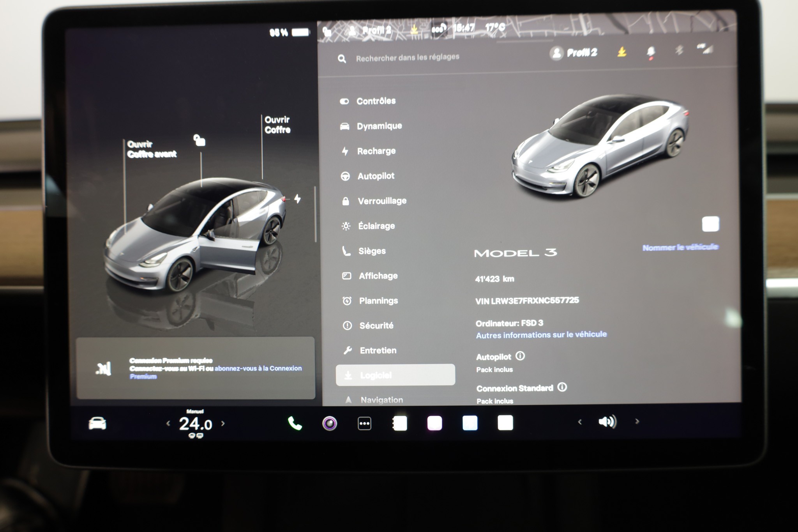The height and width of the screenshot is (532, 798).
Task: Tap Ouvrir Coffre avant button
Action: pos(152,149)
